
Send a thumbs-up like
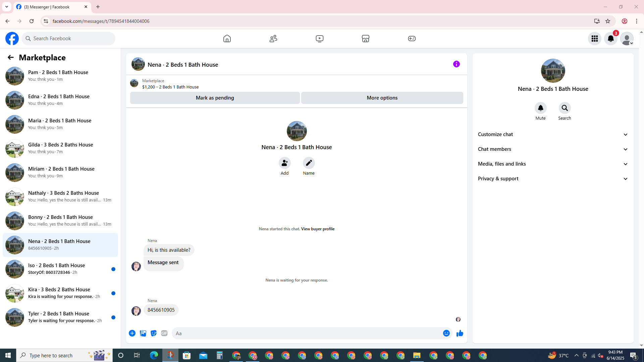click(460, 333)
